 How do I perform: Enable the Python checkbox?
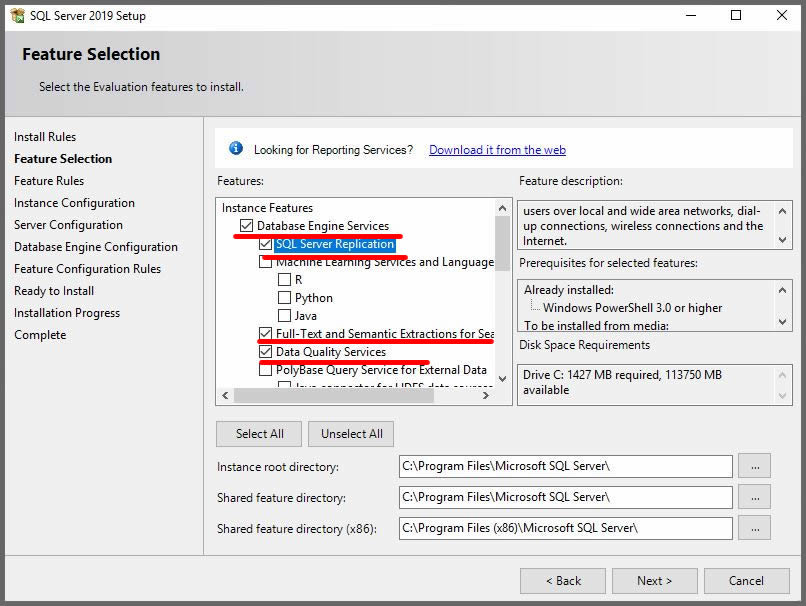284,298
